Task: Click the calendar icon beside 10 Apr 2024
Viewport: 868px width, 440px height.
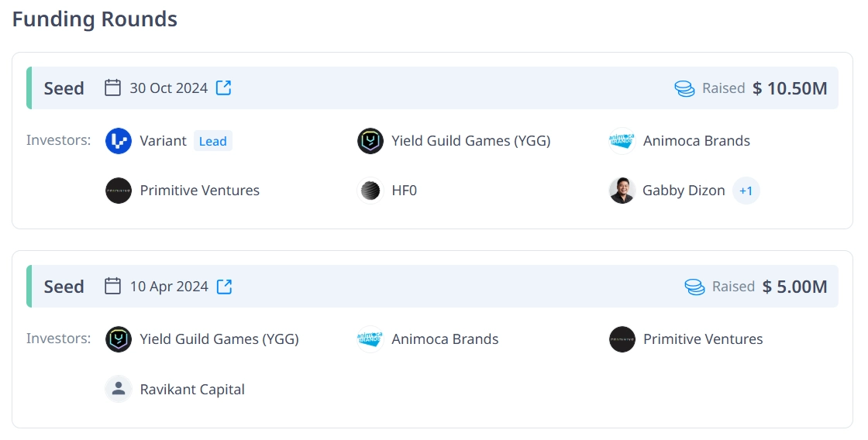Action: [x=113, y=287]
